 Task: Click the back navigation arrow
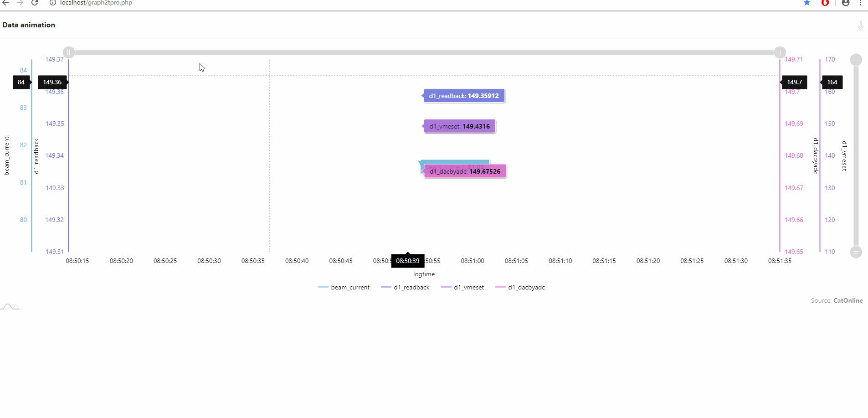pos(5,3)
